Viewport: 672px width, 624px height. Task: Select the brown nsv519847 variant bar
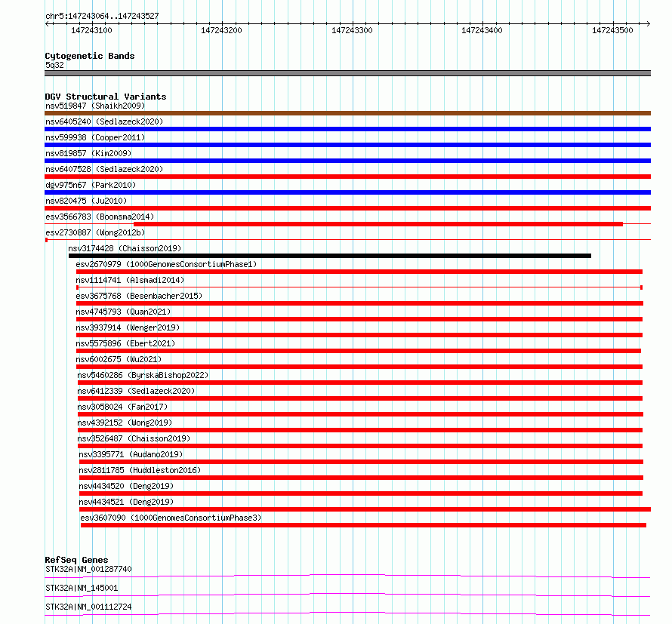[347, 113]
